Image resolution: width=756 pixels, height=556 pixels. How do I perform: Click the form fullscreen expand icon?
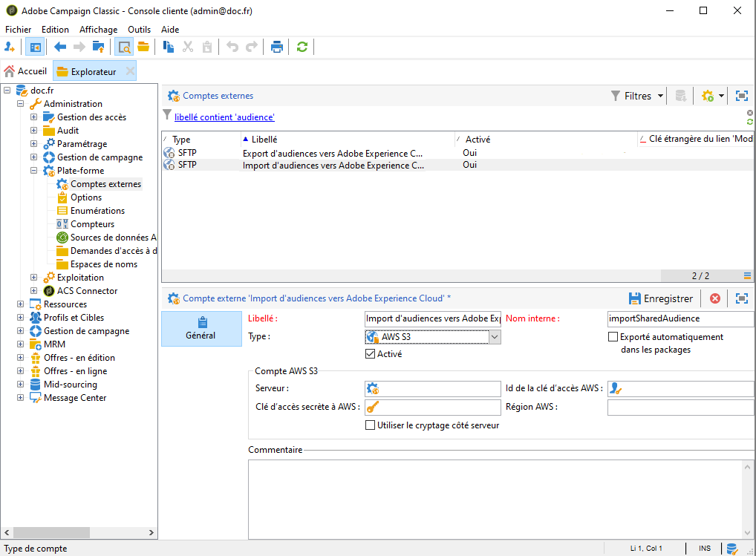point(742,298)
